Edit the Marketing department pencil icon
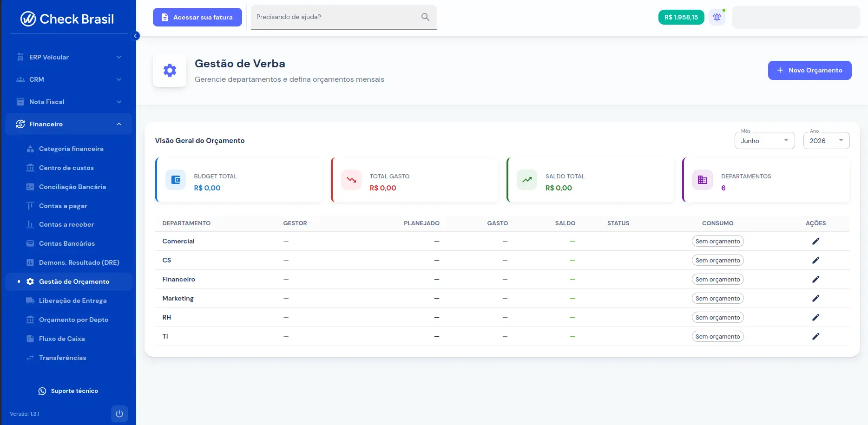 point(815,298)
